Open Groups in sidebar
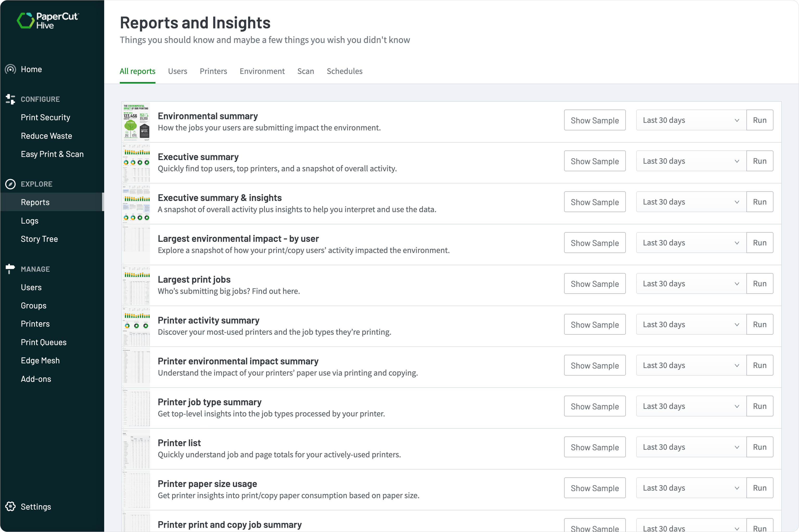 34,306
